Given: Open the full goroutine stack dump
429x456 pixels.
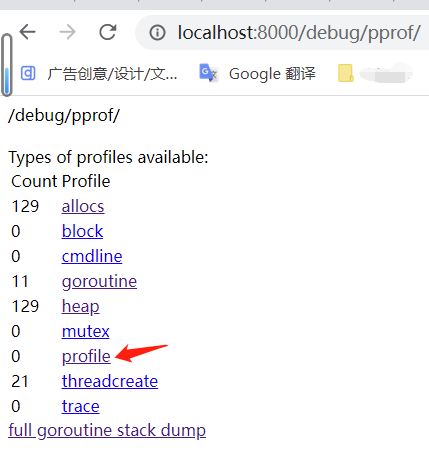Looking at the screenshot, I should (107, 431).
